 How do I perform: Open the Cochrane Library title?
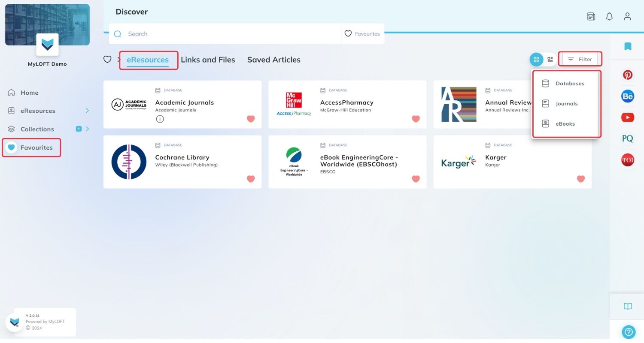182,157
